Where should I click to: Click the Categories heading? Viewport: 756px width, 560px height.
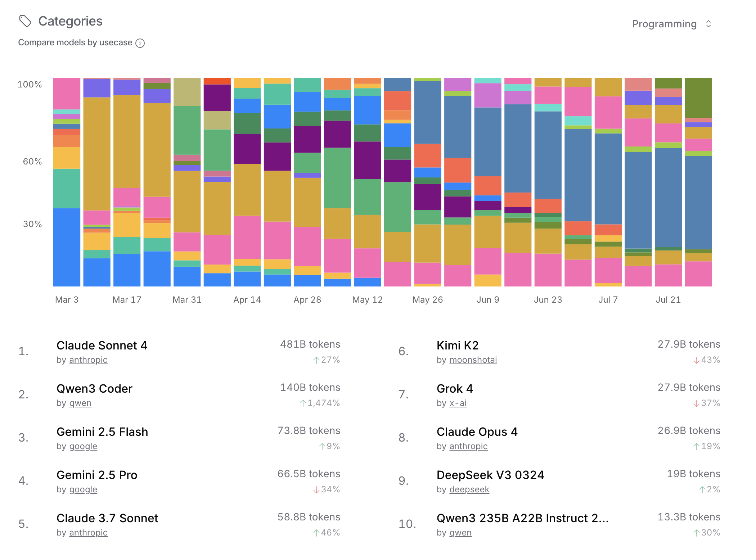click(x=70, y=21)
